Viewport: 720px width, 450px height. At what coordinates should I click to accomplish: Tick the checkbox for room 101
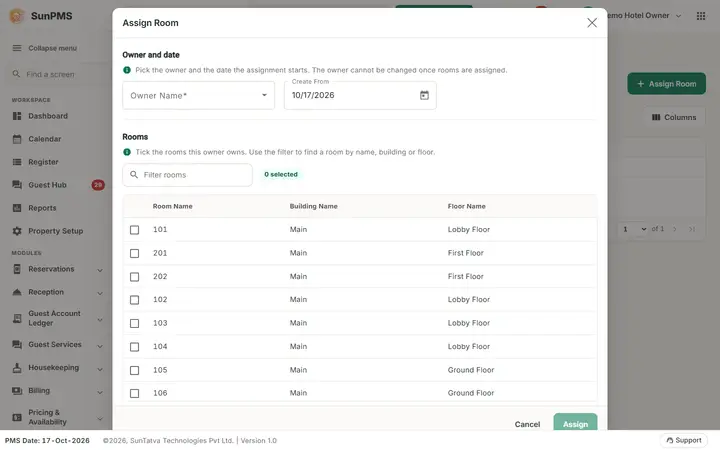135,230
